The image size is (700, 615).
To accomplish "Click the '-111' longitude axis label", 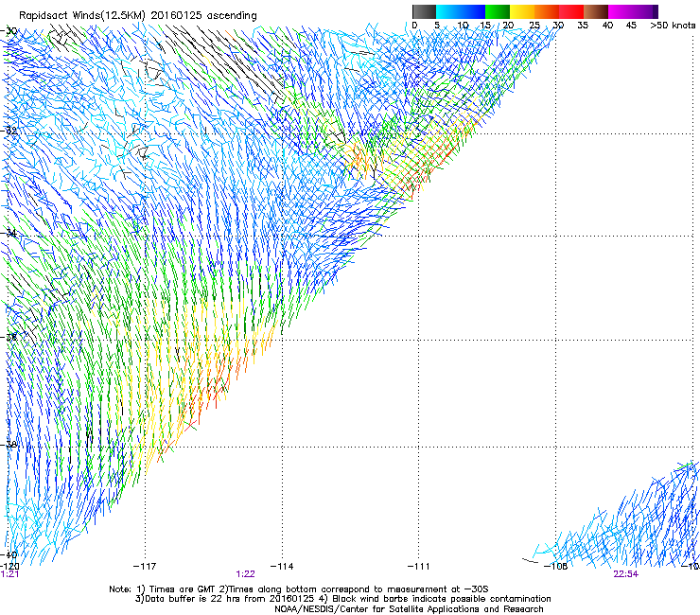I will coord(418,567).
